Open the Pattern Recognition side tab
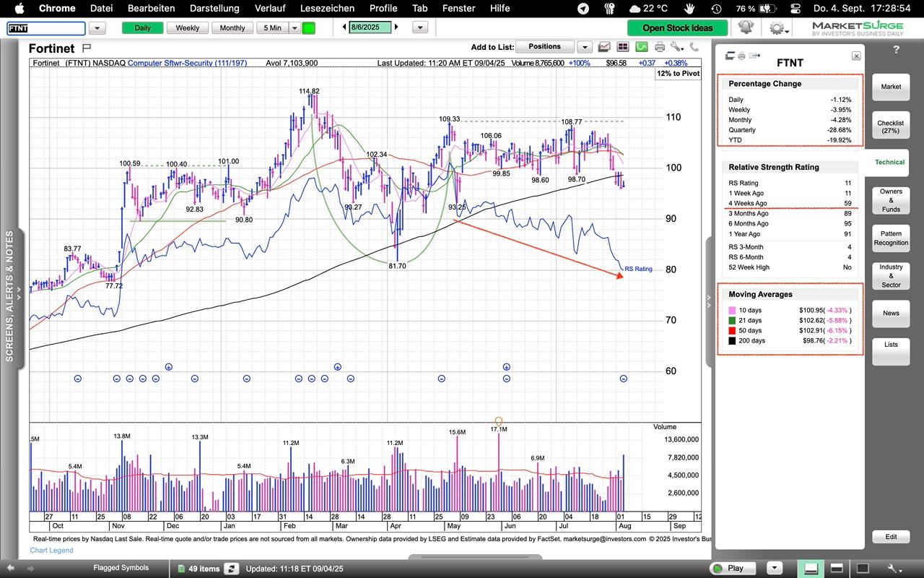 [891, 238]
